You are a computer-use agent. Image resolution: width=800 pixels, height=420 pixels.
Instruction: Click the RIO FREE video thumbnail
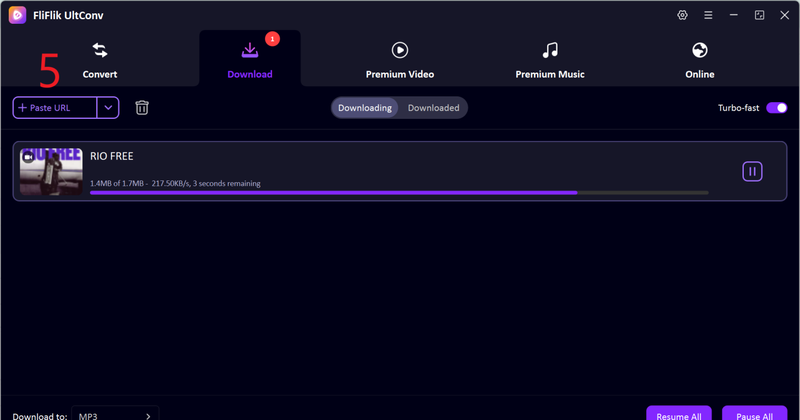[x=51, y=171]
